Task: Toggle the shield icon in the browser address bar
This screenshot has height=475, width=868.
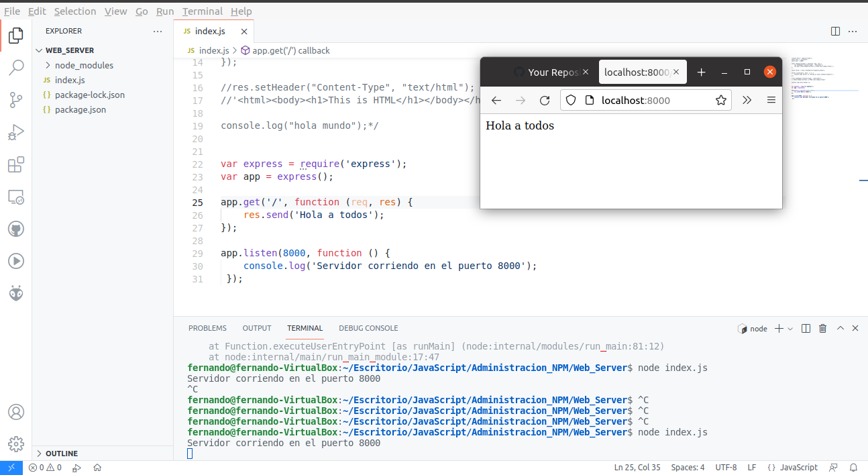Action: coord(571,100)
